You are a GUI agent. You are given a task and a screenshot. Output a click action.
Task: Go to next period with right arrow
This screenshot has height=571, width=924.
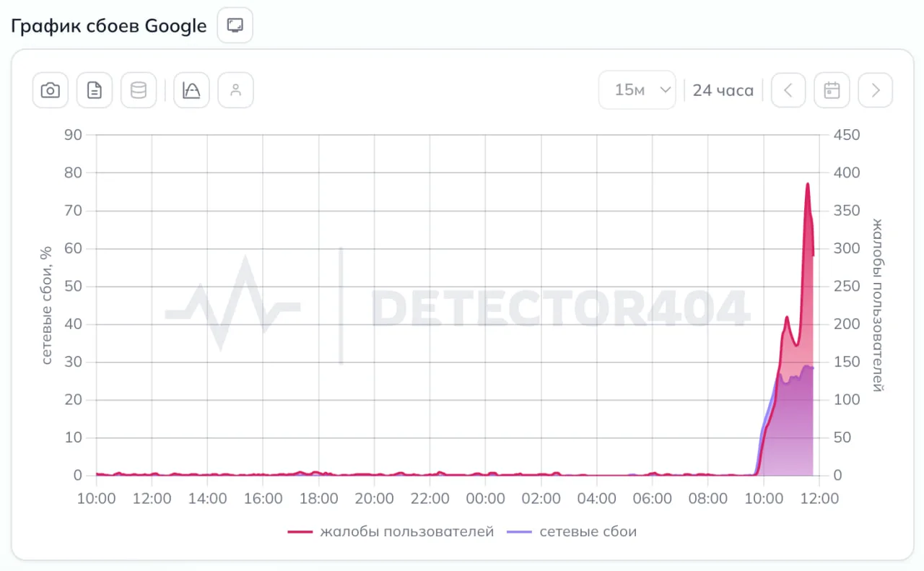pos(876,90)
